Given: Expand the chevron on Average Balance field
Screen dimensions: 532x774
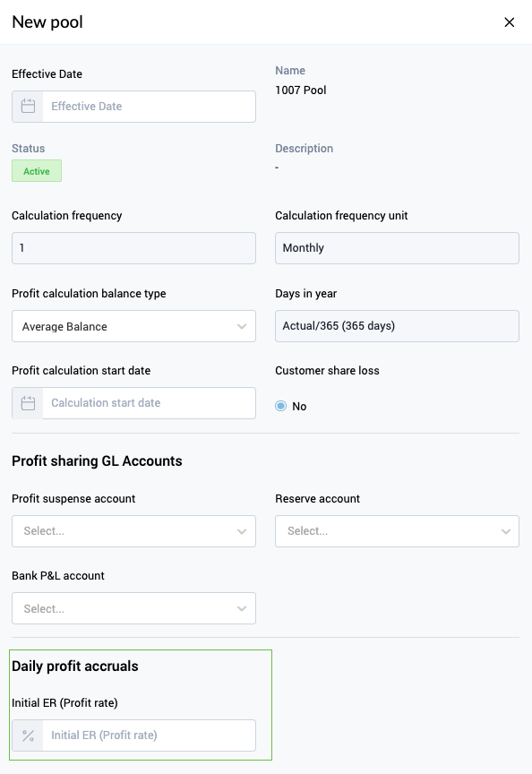Looking at the screenshot, I should (x=242, y=325).
